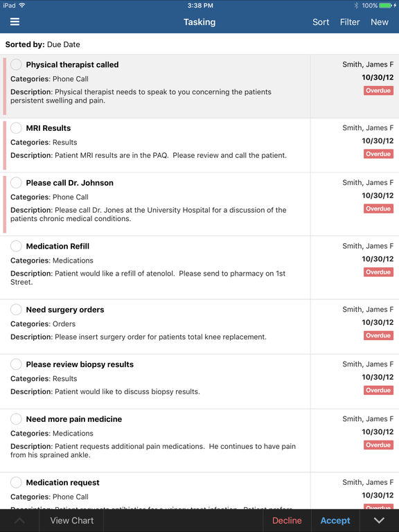Viewport: 399px width, 532px height.
Task: Check the Please review biopsy results circle
Action: click(16, 364)
